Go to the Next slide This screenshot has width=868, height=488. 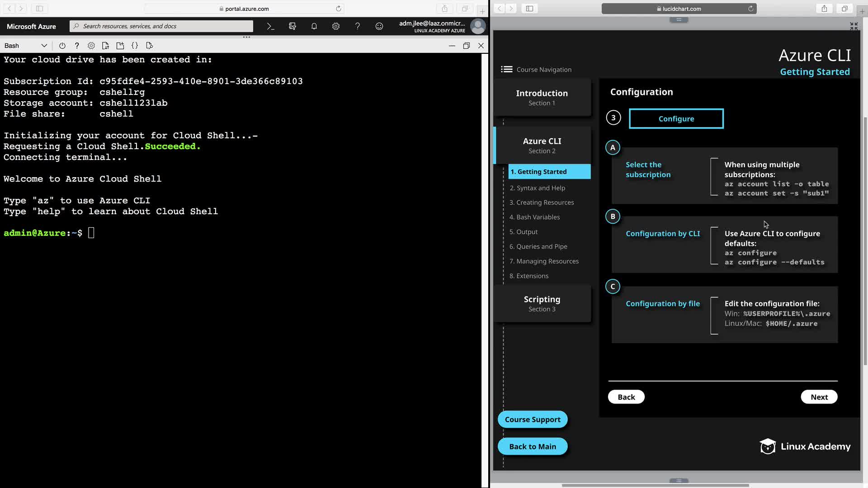click(x=819, y=397)
